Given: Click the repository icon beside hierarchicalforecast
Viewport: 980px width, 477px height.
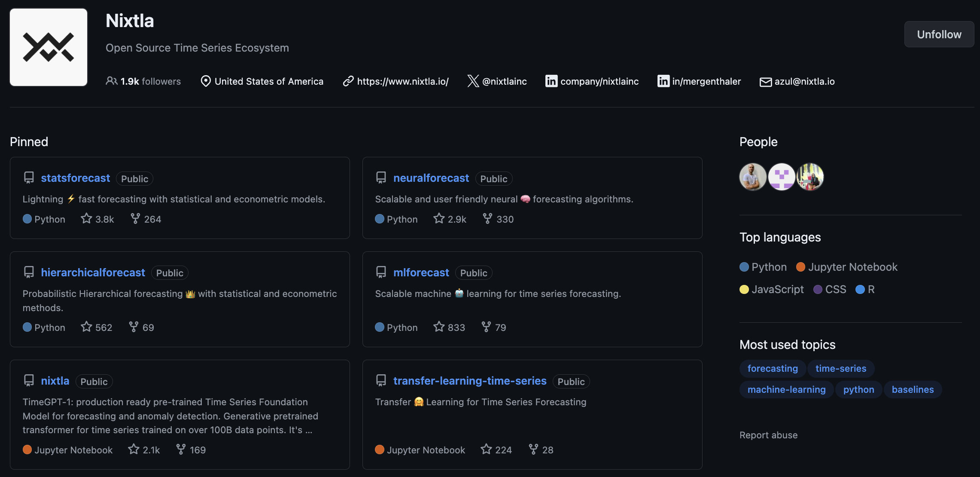Looking at the screenshot, I should [29, 272].
